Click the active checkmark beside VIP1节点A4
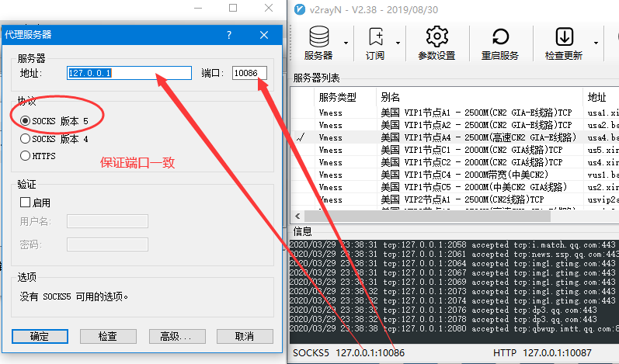619x364 pixels. click(x=301, y=137)
